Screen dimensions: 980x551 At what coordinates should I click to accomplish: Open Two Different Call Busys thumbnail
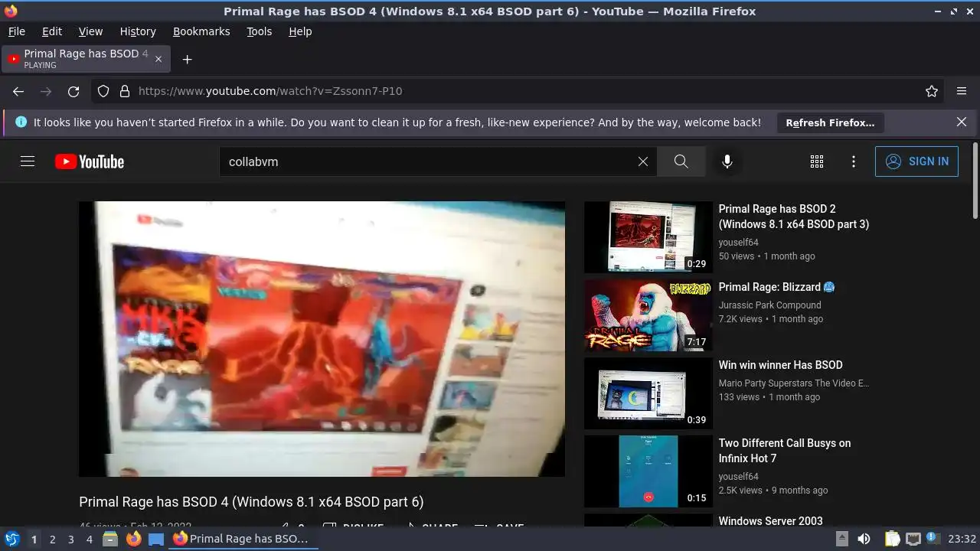(x=648, y=471)
